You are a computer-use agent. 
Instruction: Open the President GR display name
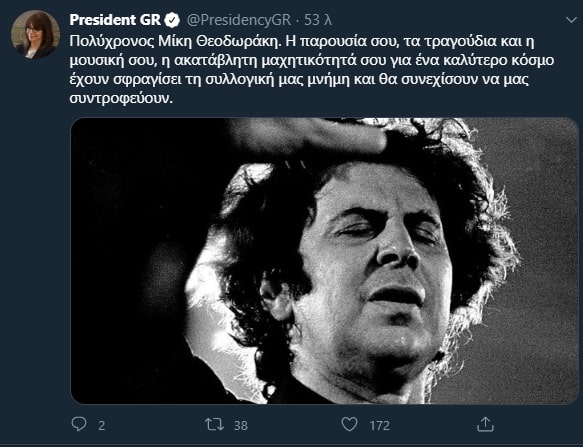(115, 20)
